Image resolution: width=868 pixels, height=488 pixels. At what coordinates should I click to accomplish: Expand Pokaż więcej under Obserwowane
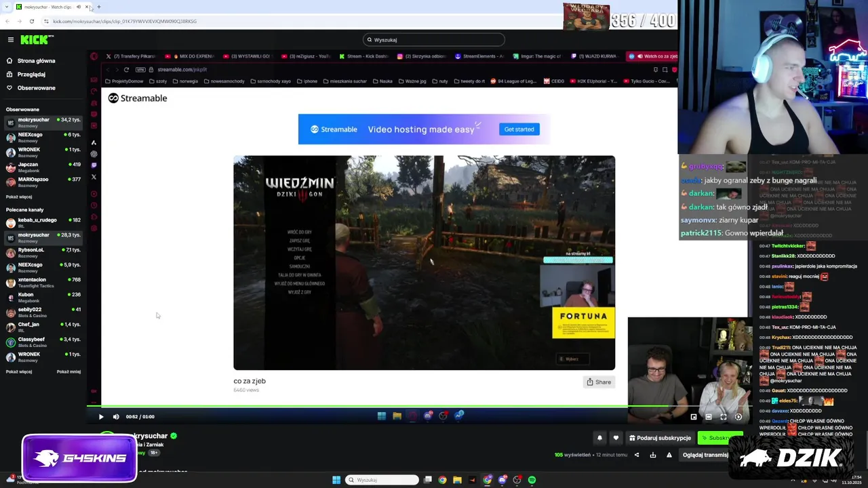(19, 197)
